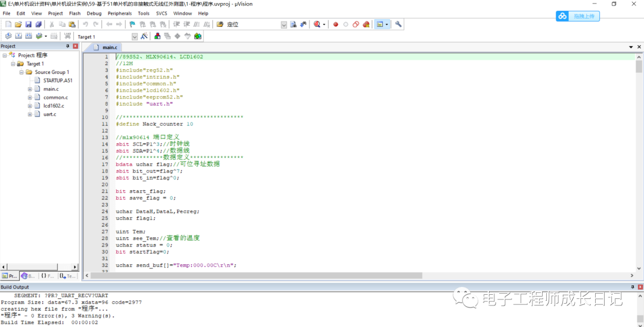
Task: Open the Peripherals menu
Action: (x=120, y=13)
